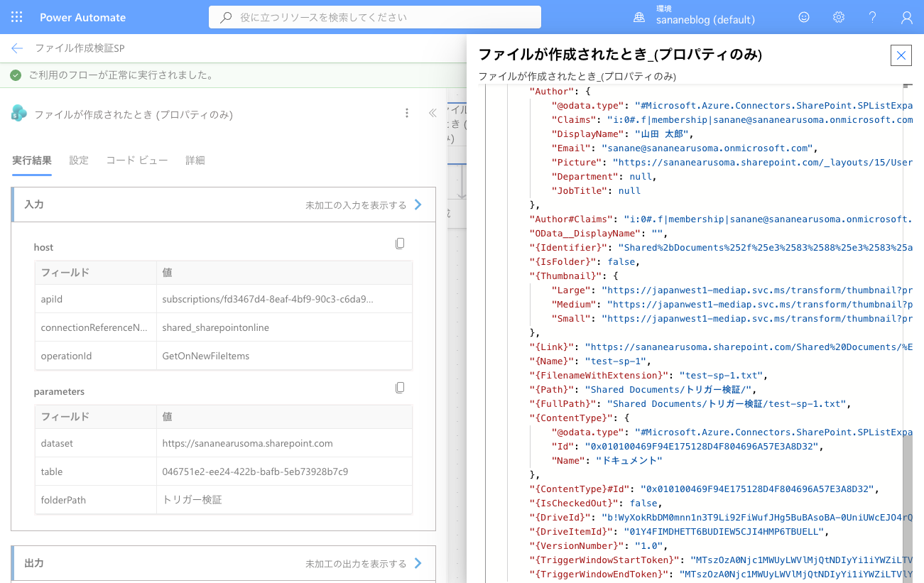Show raw outputs via 未加工の出力を表示する

(356, 563)
